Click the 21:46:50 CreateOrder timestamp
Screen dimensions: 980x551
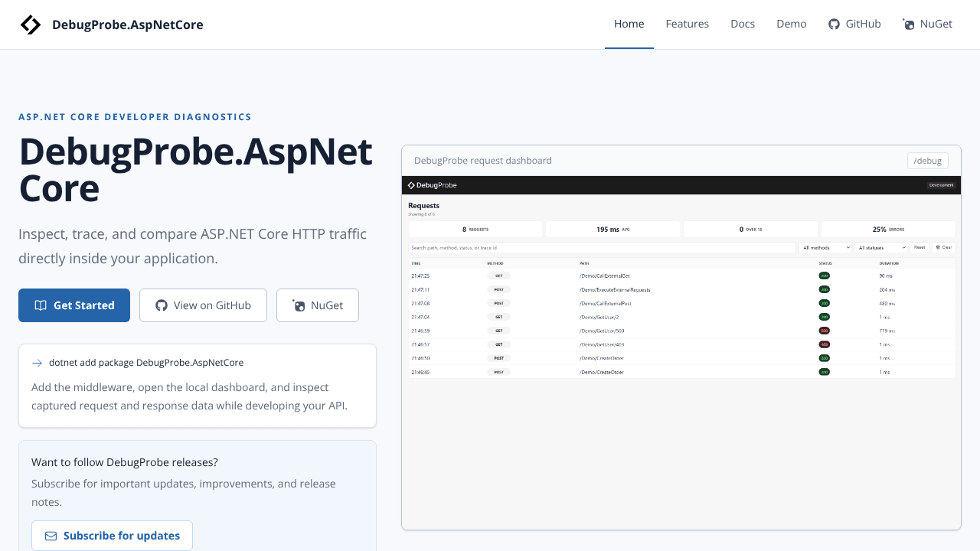[x=420, y=358]
